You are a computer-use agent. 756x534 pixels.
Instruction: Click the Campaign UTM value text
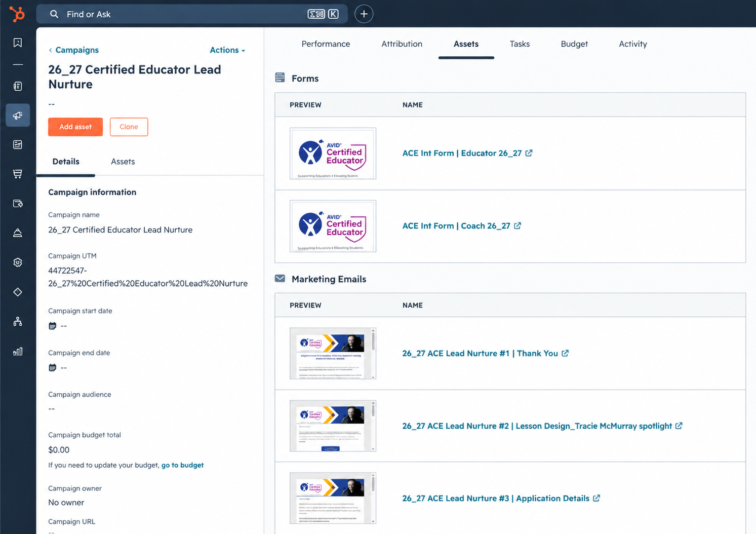coord(148,277)
